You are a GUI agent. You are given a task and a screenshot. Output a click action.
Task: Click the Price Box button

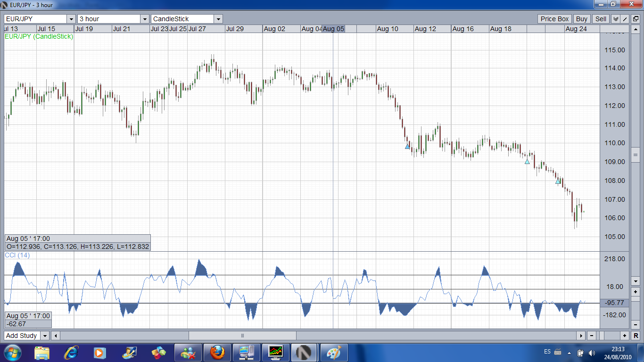click(x=554, y=19)
